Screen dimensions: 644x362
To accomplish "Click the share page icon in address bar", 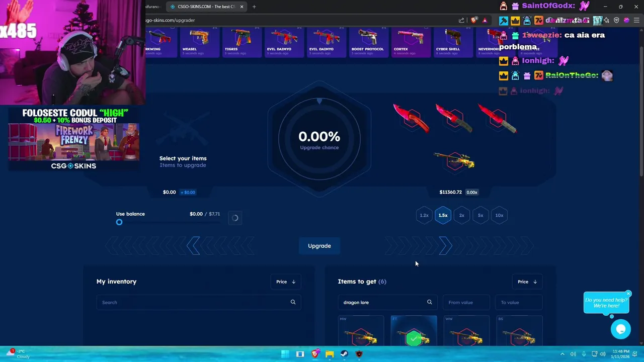I will [x=461, y=20].
